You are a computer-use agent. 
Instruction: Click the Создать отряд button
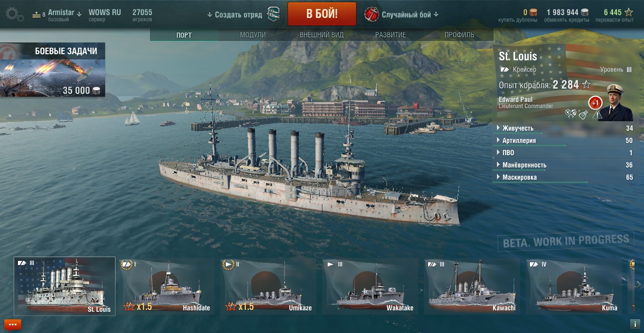tap(235, 15)
